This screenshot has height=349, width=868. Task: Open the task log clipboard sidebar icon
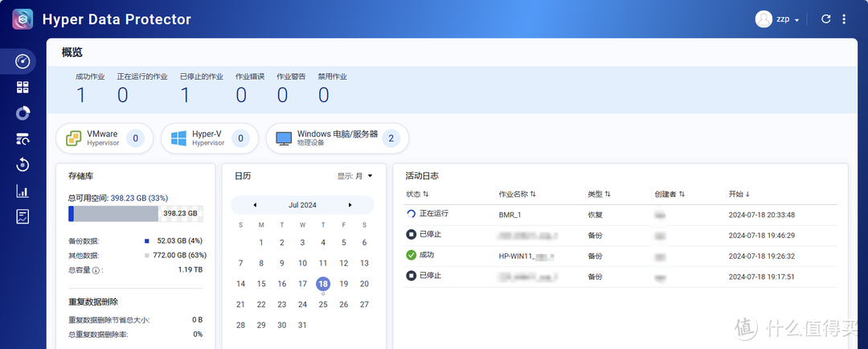click(x=23, y=217)
